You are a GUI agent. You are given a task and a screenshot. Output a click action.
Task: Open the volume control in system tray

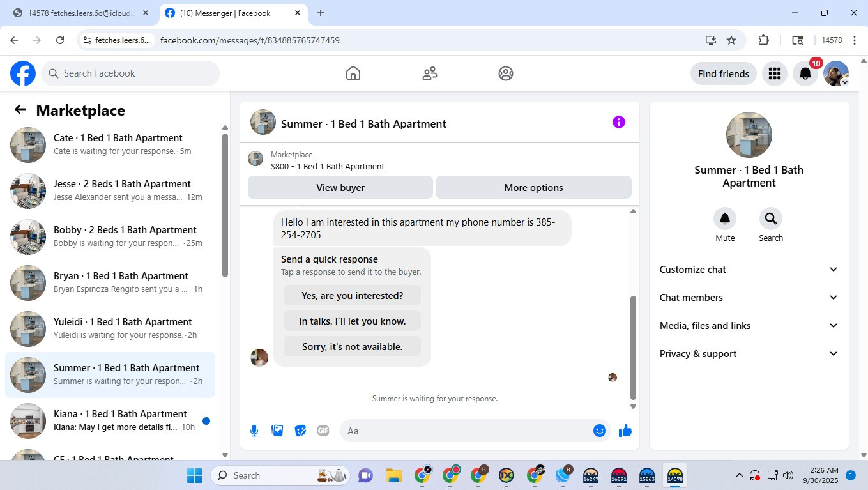click(788, 475)
